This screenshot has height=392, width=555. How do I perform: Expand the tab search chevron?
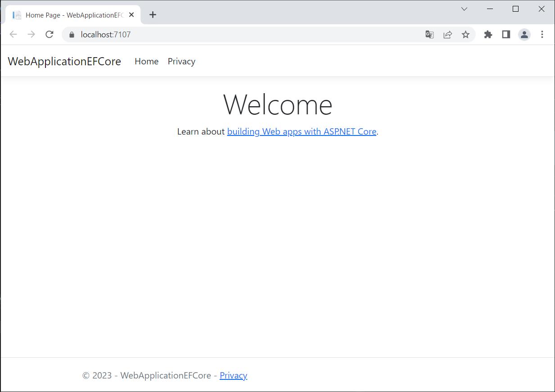[x=464, y=9]
